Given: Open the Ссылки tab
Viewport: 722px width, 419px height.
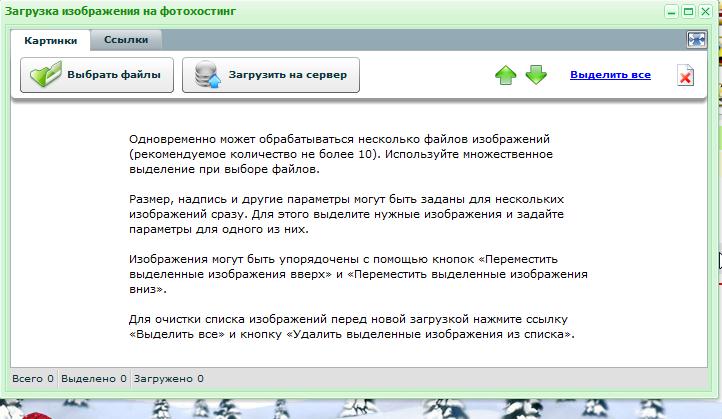Looking at the screenshot, I should (x=126, y=40).
